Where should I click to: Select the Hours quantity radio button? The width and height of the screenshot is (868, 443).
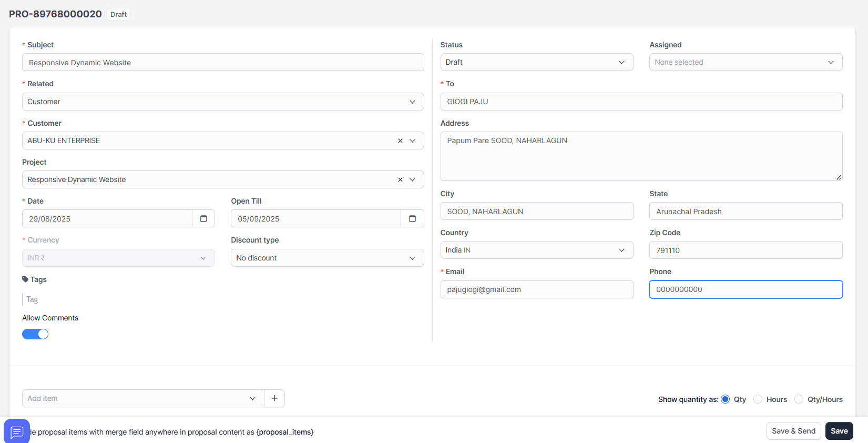(758, 399)
